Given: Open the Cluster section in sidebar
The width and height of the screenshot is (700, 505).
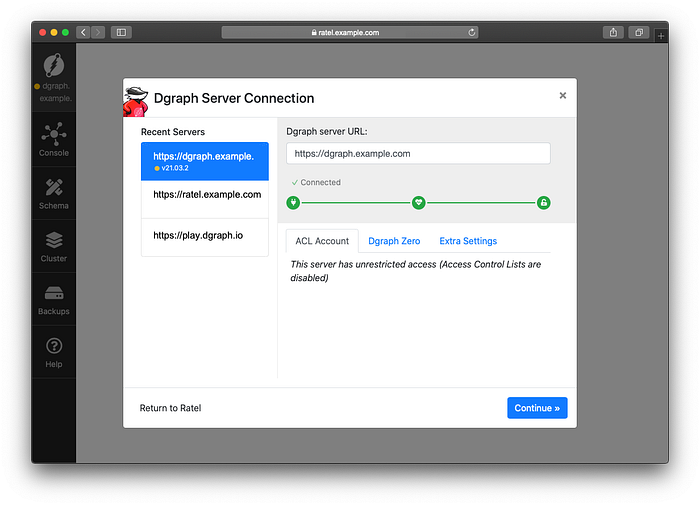Looking at the screenshot, I should click(54, 246).
